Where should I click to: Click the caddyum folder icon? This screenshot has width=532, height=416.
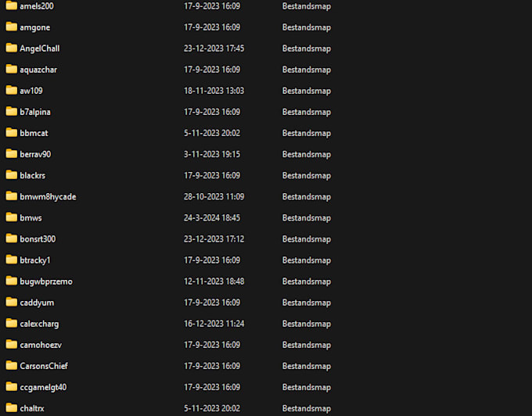[11, 302]
